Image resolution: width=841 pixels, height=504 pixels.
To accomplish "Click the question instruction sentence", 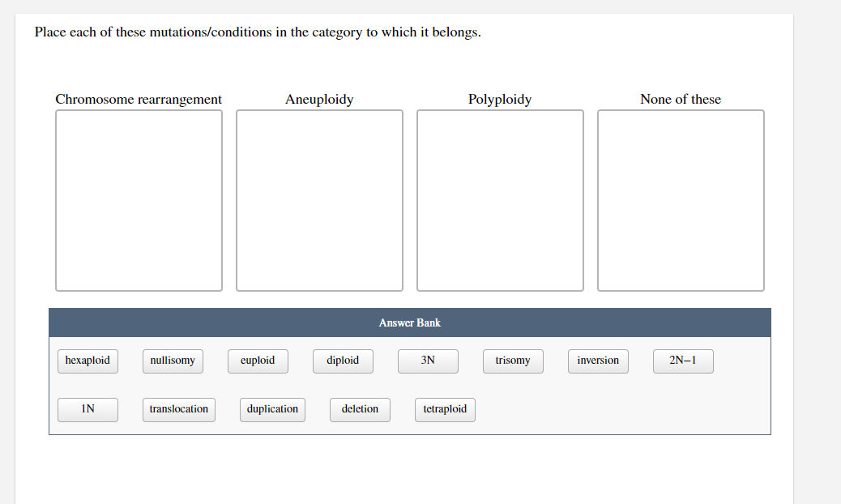I will [258, 32].
